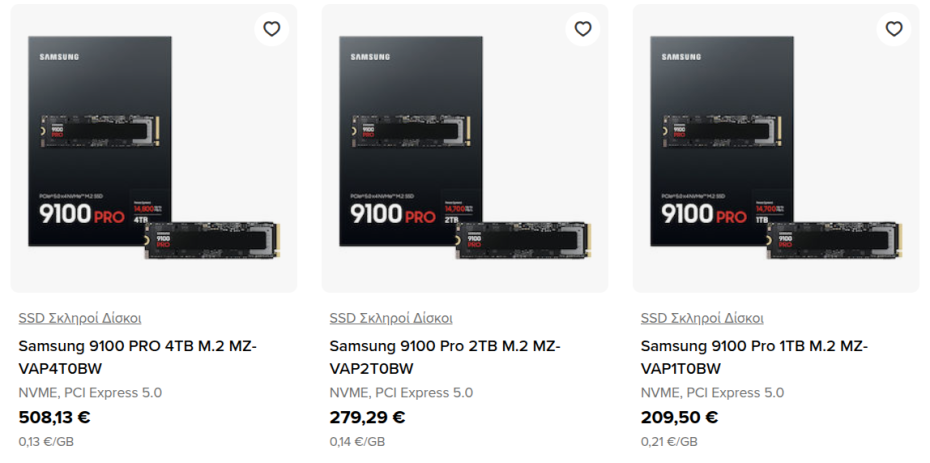930x463 pixels.
Task: Click the 279,29 € price
Action: click(367, 418)
